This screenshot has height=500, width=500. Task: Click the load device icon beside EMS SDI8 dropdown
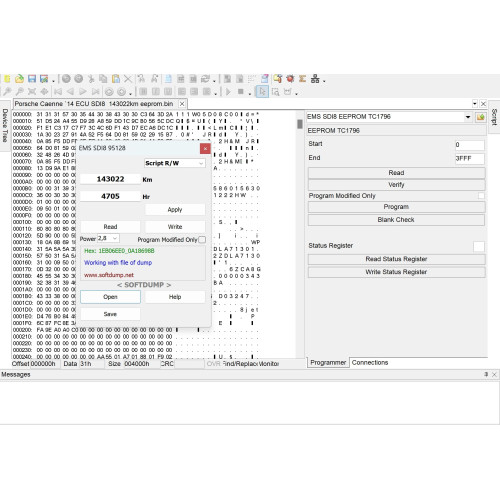click(x=480, y=117)
